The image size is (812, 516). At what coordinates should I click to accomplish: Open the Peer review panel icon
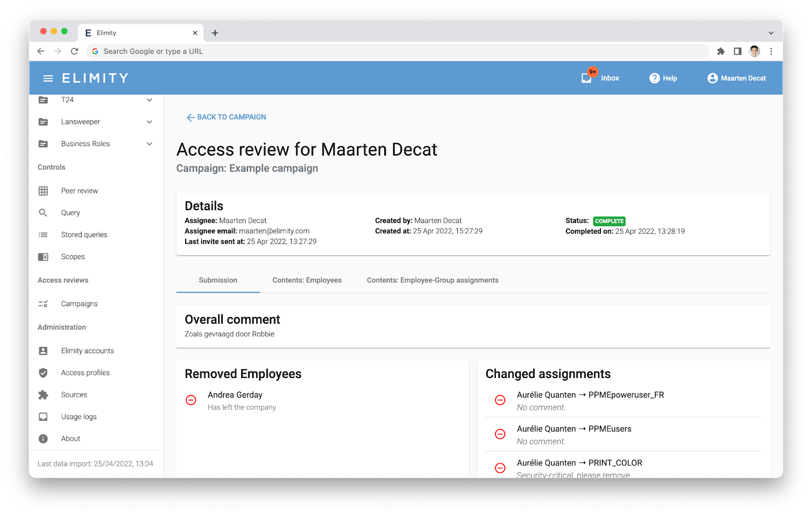point(44,190)
